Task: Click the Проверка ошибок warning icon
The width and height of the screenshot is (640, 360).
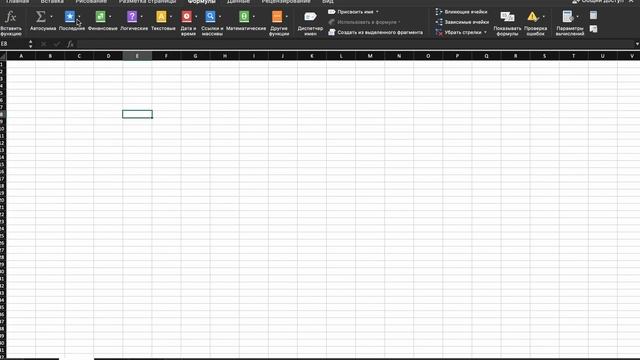Action: point(532,17)
